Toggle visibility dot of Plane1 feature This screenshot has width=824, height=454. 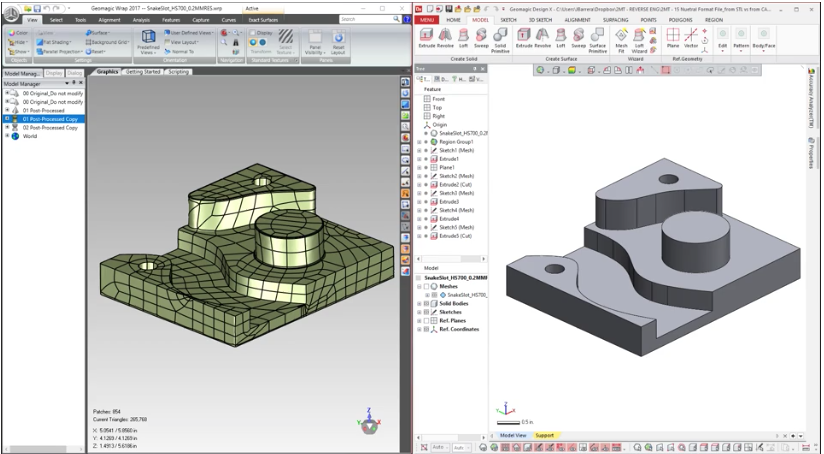tap(426, 167)
